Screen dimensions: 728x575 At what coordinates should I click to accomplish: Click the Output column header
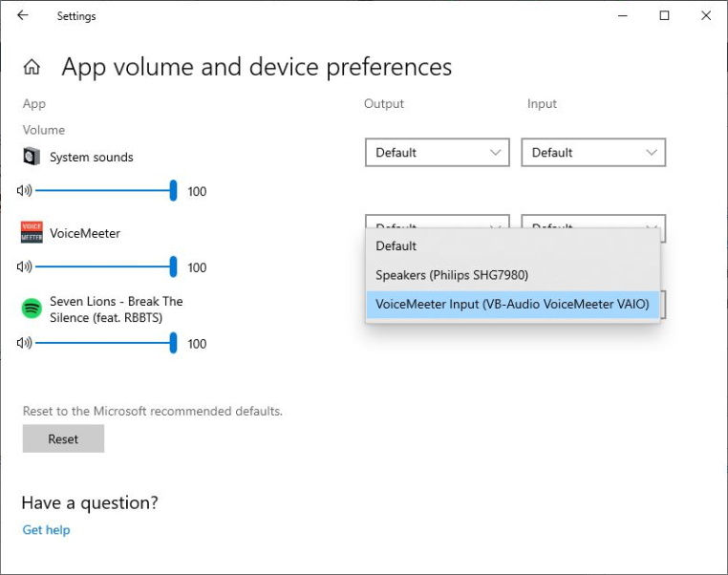click(384, 103)
